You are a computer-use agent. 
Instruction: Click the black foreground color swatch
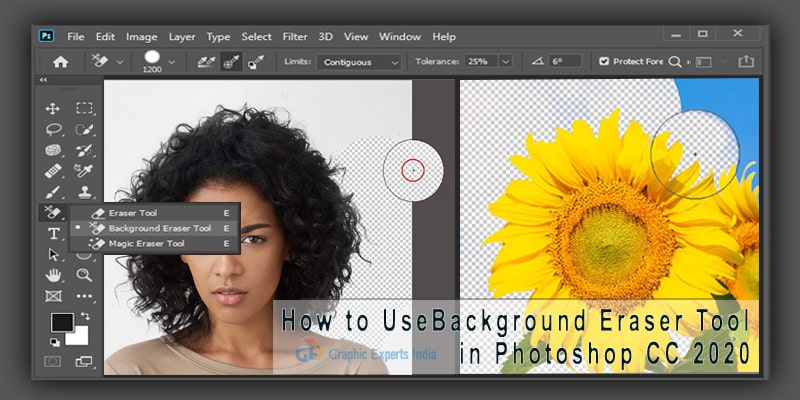(x=62, y=322)
